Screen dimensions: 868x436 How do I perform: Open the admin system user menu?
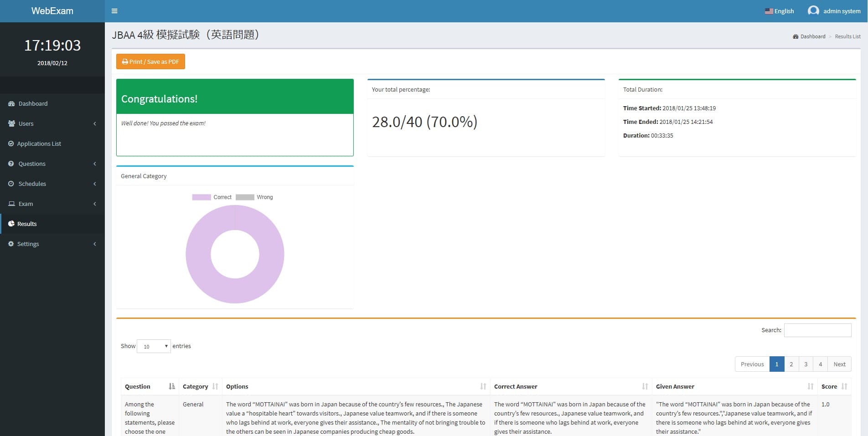[x=834, y=11]
